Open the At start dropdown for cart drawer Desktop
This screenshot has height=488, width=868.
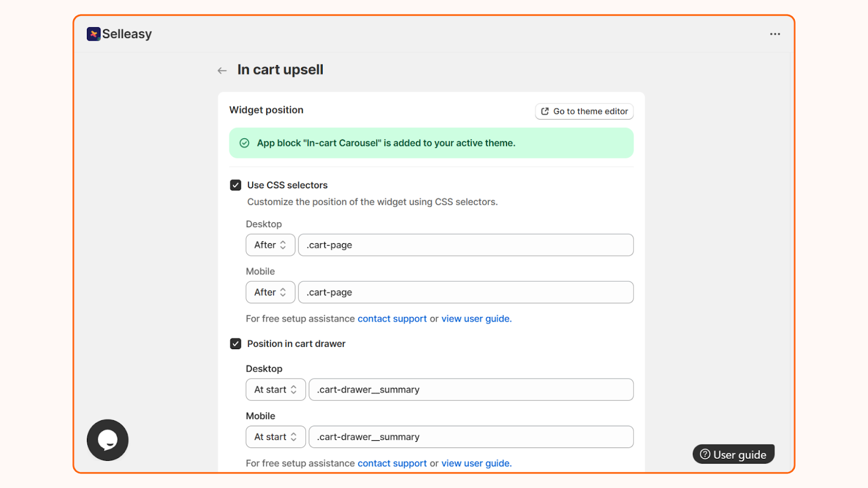276,389
